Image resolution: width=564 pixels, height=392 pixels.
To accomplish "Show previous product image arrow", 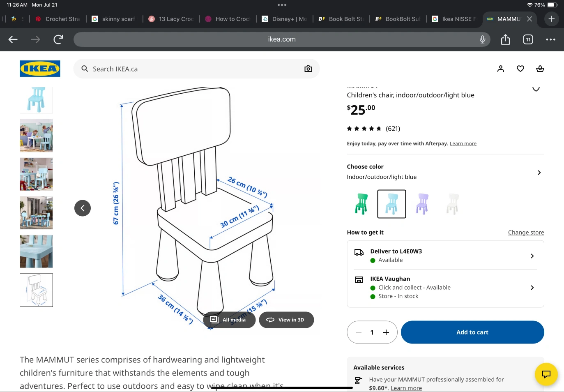I will [83, 208].
